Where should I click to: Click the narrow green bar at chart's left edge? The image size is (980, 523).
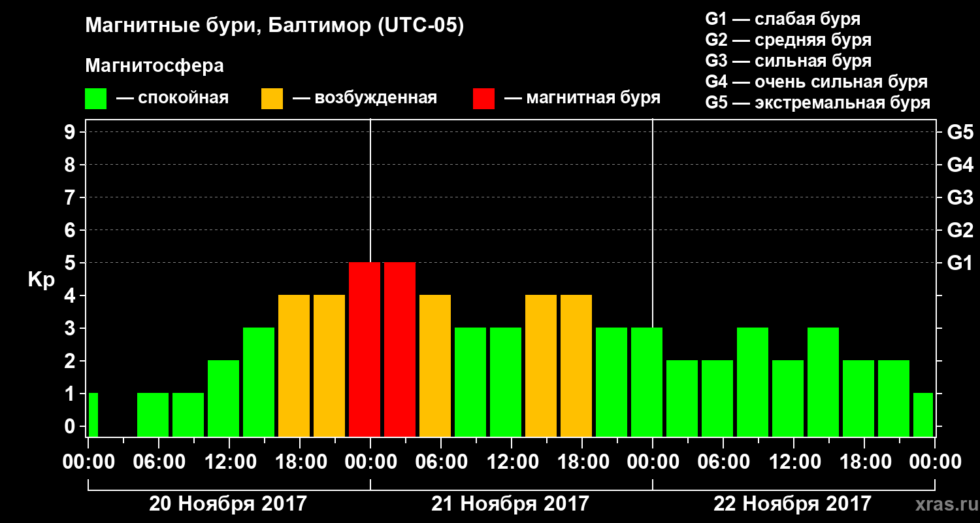click(x=93, y=414)
